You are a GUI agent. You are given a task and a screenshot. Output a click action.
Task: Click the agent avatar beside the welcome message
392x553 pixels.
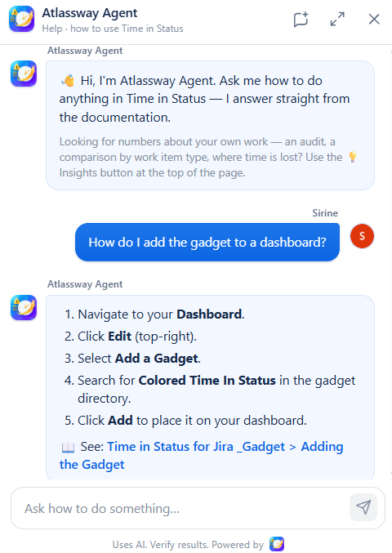click(24, 74)
